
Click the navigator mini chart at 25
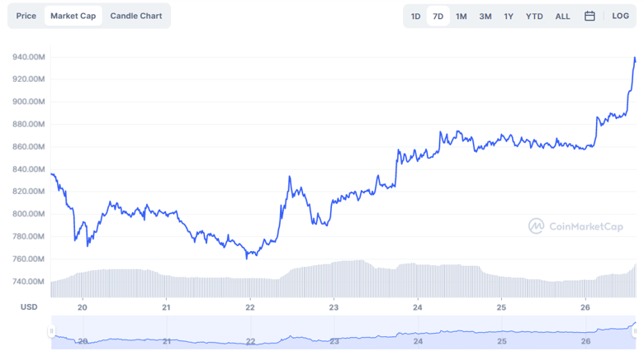tap(501, 333)
